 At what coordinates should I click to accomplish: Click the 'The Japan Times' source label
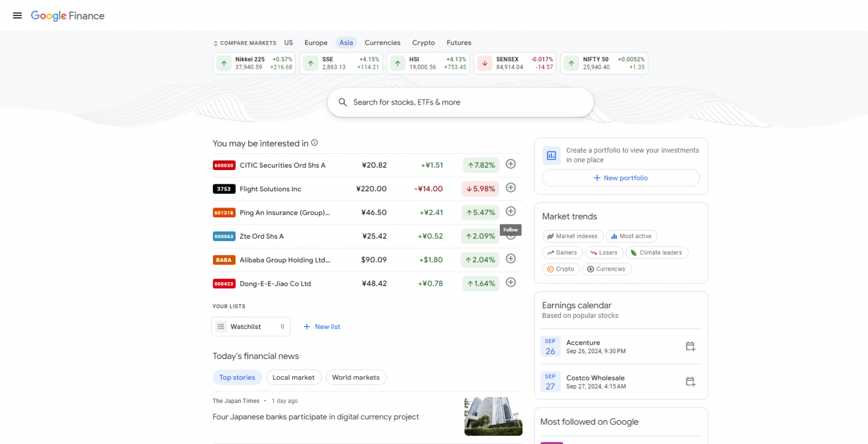tap(236, 401)
